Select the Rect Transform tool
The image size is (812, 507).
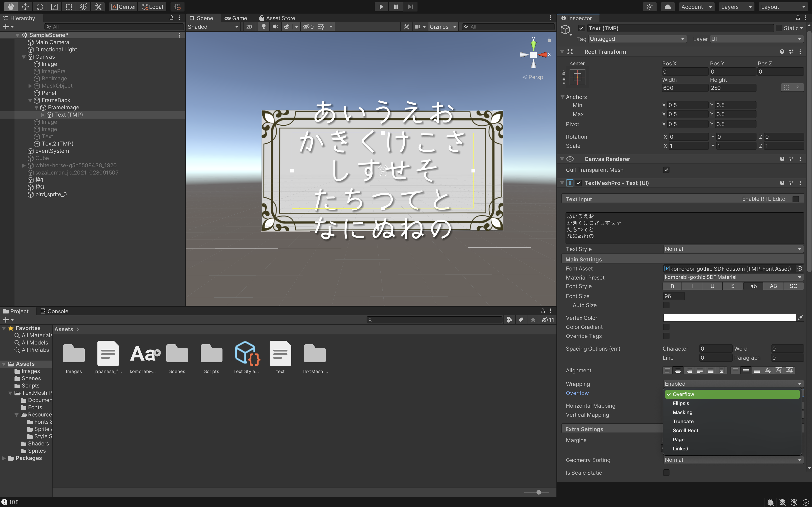[x=69, y=7]
